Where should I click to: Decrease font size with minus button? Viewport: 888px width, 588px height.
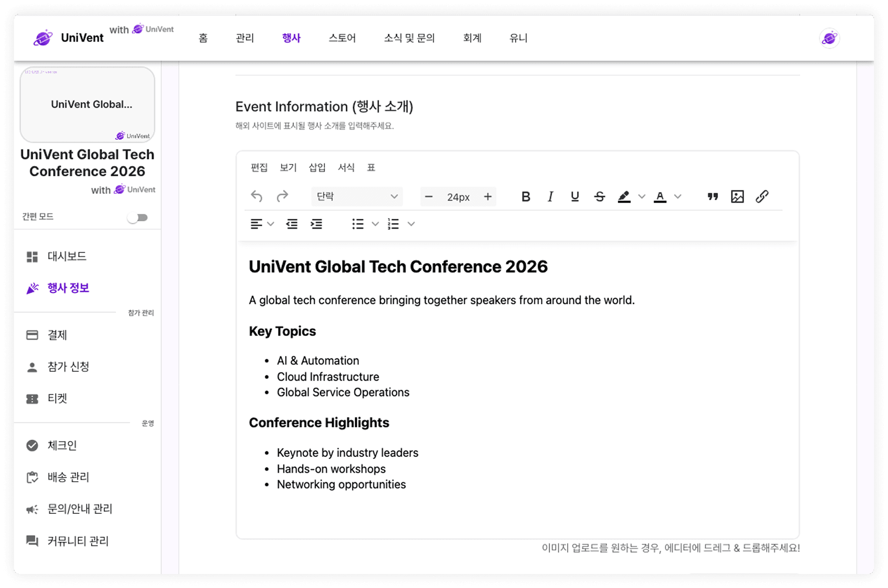[x=429, y=197]
